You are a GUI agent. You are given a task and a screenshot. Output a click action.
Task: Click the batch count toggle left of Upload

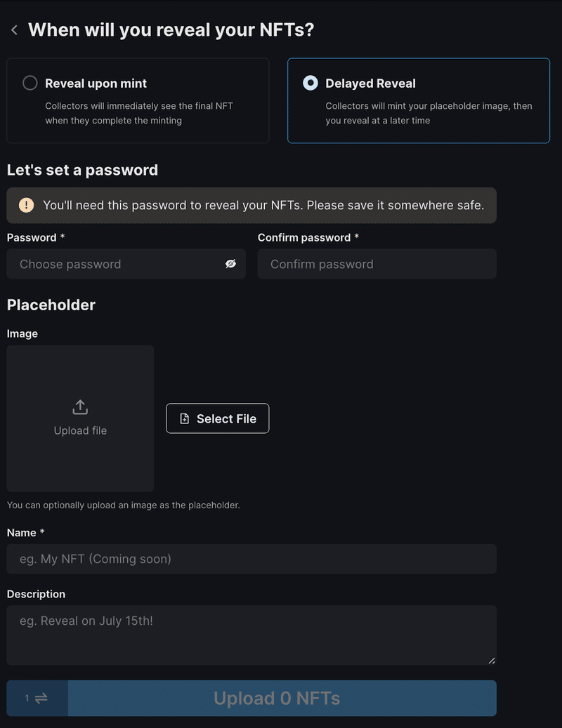[38, 698]
